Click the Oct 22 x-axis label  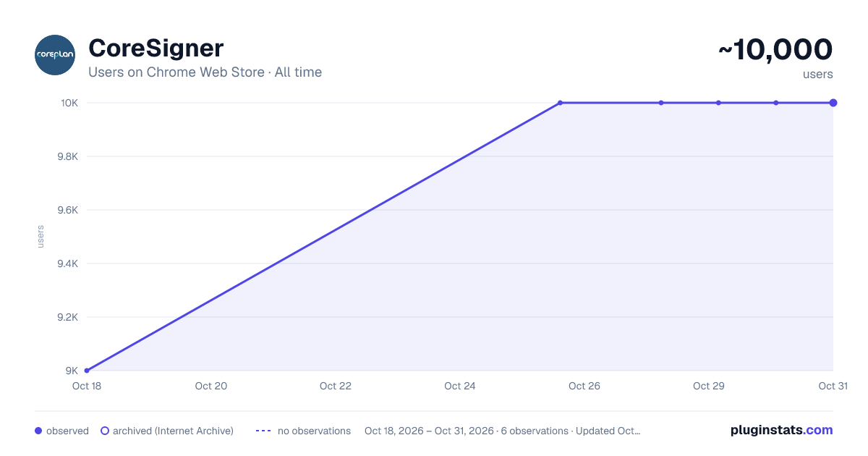pos(336,386)
